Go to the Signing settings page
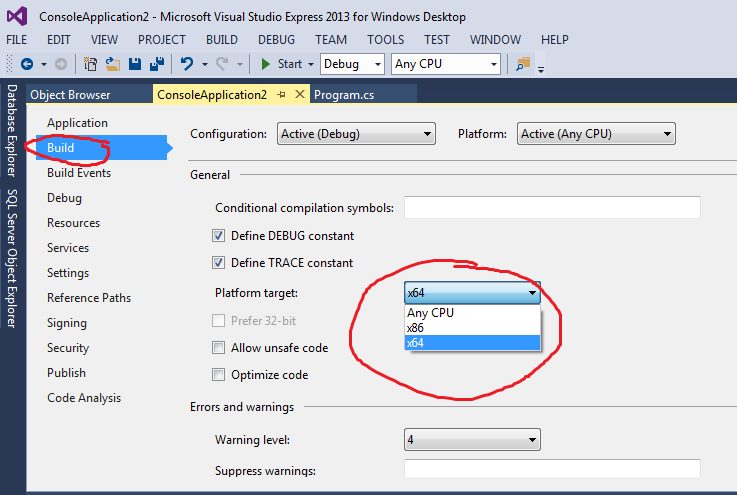The width and height of the screenshot is (737, 495). pyautogui.click(x=67, y=323)
